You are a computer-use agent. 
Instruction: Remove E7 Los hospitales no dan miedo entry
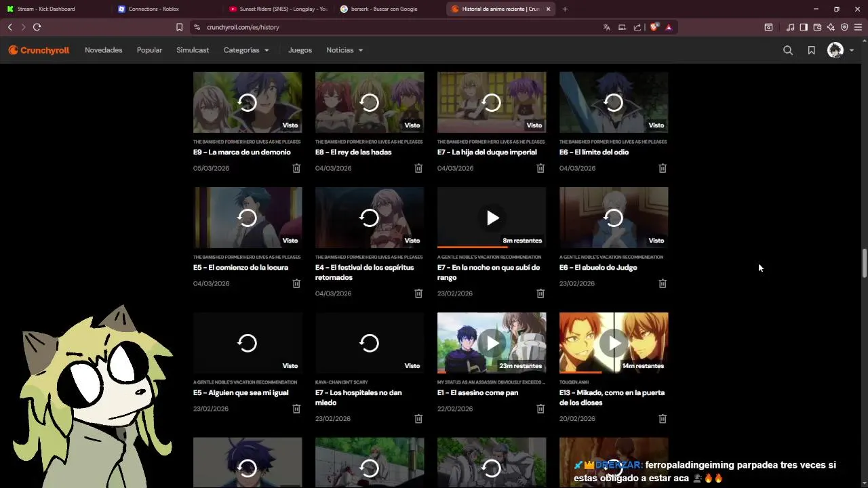coord(418,419)
